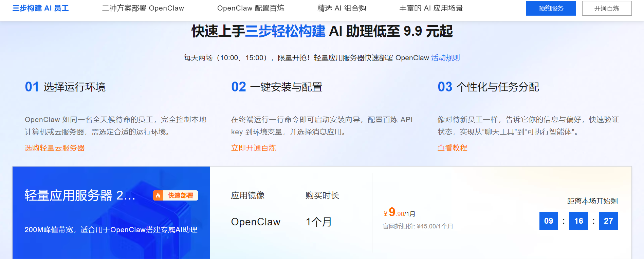The height and width of the screenshot is (259, 644).
Task: Click the countdown hours box 09
Action: [x=549, y=221]
